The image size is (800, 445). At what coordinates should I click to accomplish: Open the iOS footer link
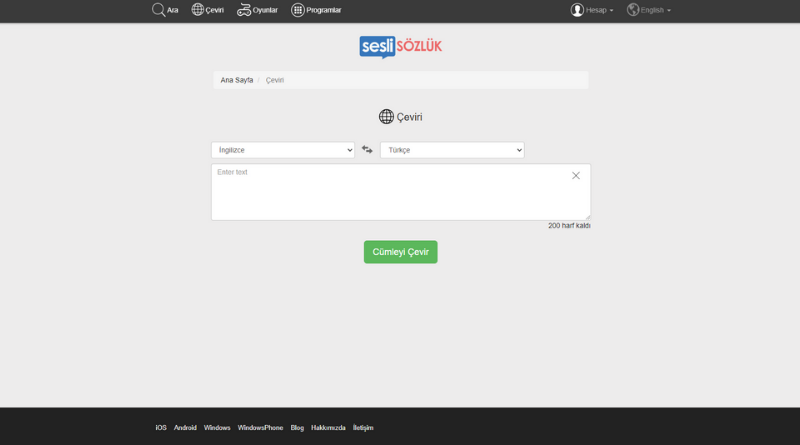click(x=161, y=428)
